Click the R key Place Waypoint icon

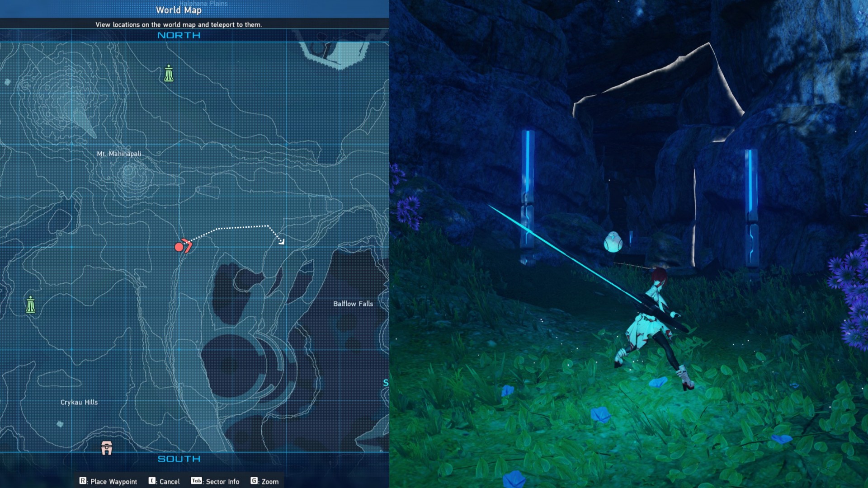tap(83, 481)
